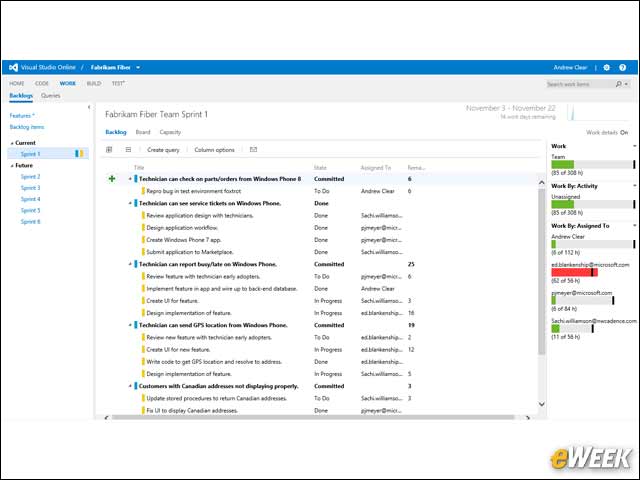Click the horizontal scrollbar right arrow

pos(527,418)
